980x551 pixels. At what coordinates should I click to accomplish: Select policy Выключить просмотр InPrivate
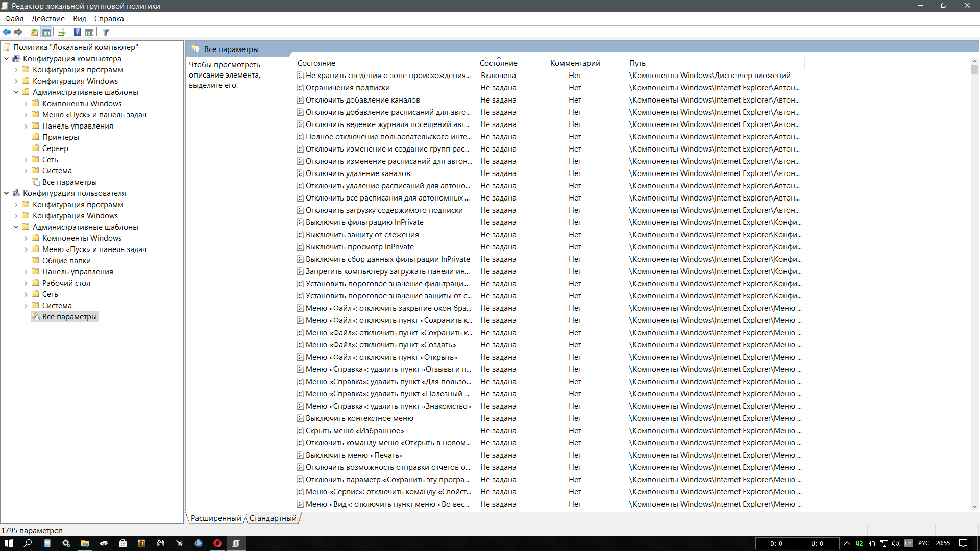tap(360, 247)
